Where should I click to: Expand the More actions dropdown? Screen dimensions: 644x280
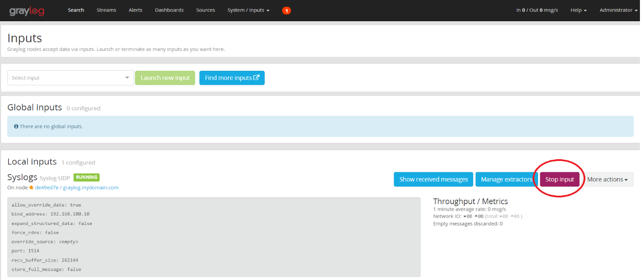point(607,179)
